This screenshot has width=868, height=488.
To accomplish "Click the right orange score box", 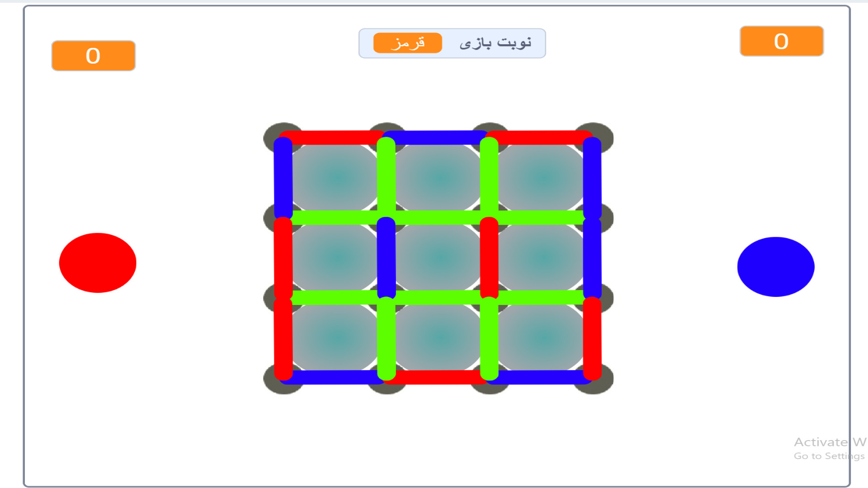I will (x=781, y=41).
